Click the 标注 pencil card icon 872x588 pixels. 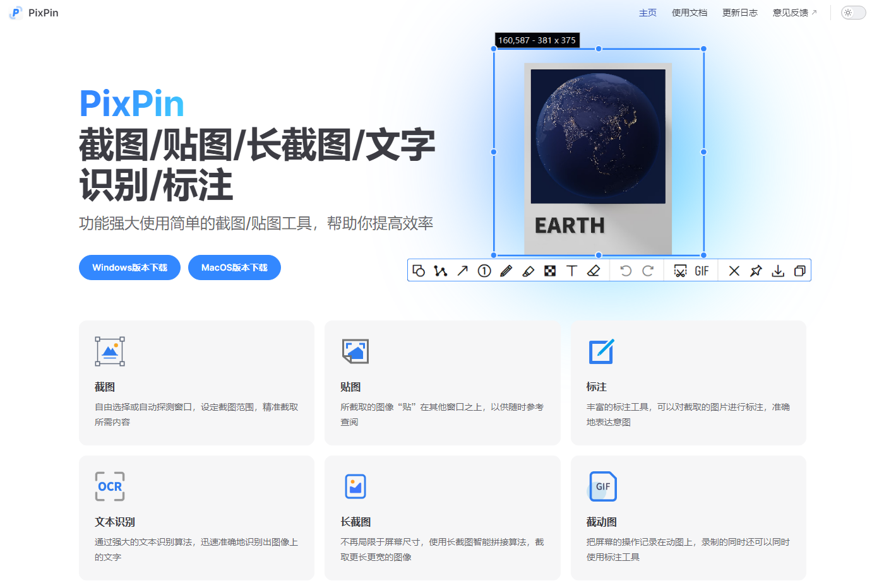click(601, 351)
